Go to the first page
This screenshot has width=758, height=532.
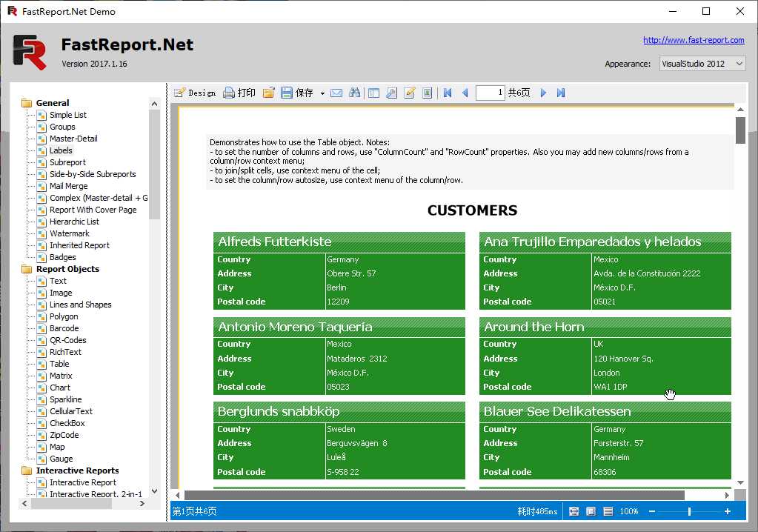point(448,93)
